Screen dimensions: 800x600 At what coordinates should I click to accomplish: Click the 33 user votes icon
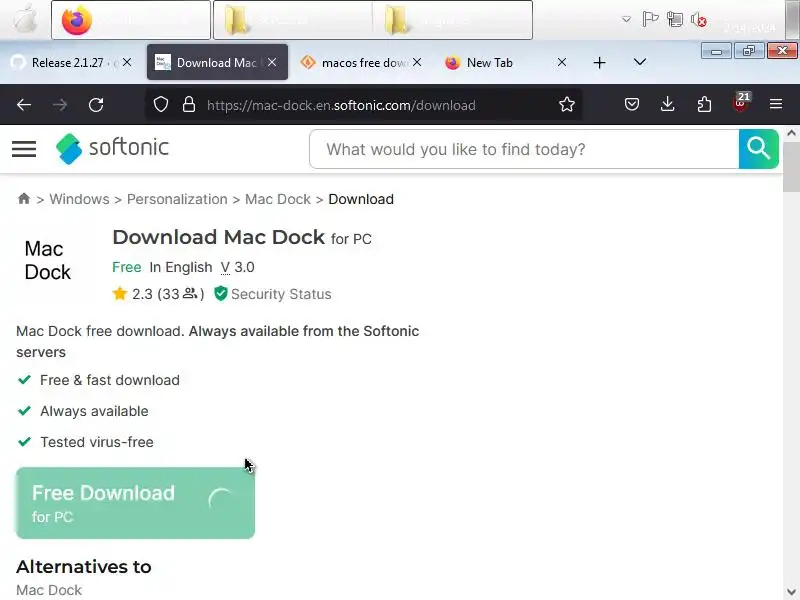point(190,293)
